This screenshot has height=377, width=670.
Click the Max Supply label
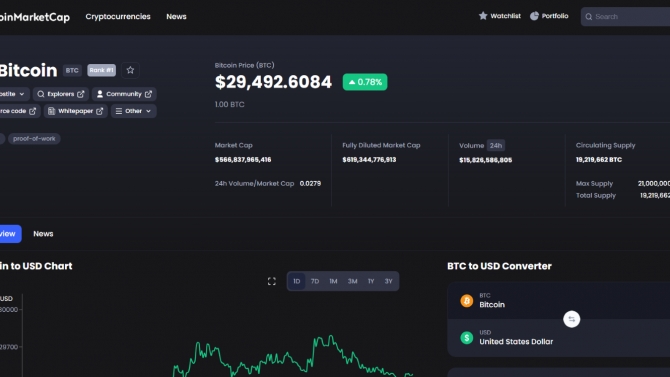tap(594, 183)
